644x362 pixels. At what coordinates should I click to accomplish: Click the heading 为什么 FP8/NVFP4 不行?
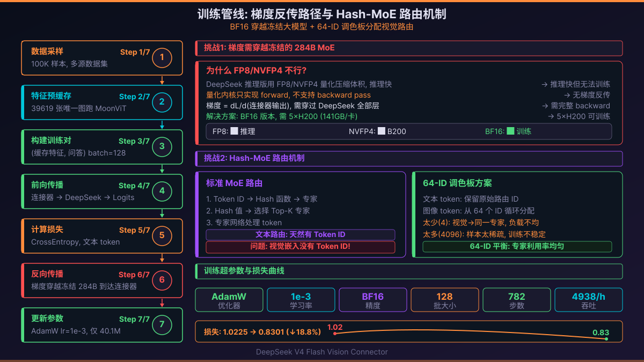point(257,70)
